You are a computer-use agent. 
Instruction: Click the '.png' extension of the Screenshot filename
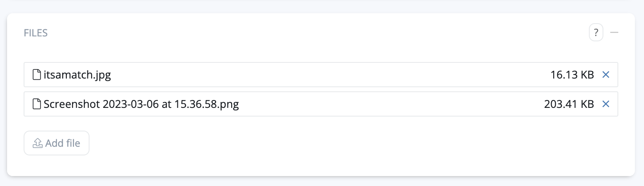point(229,104)
